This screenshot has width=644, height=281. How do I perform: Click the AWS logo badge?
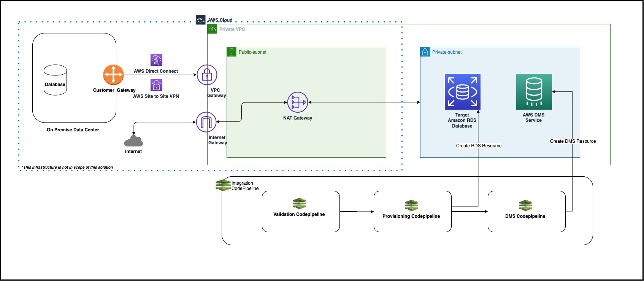[201, 20]
